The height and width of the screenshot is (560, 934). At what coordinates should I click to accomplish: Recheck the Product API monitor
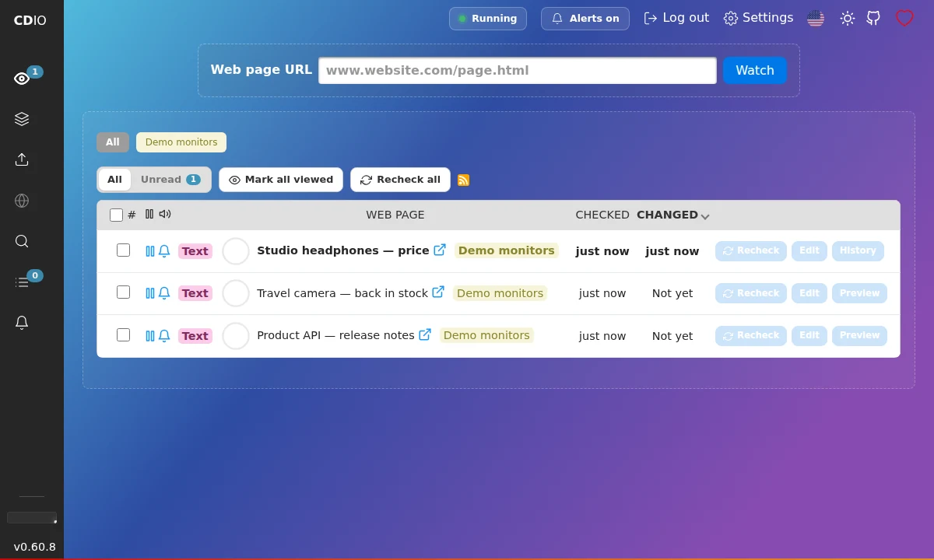point(751,335)
